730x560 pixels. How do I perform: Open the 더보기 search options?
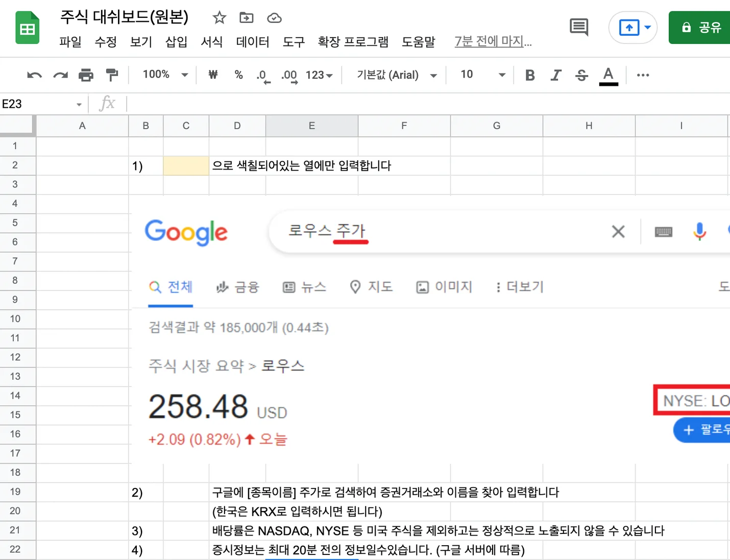520,287
